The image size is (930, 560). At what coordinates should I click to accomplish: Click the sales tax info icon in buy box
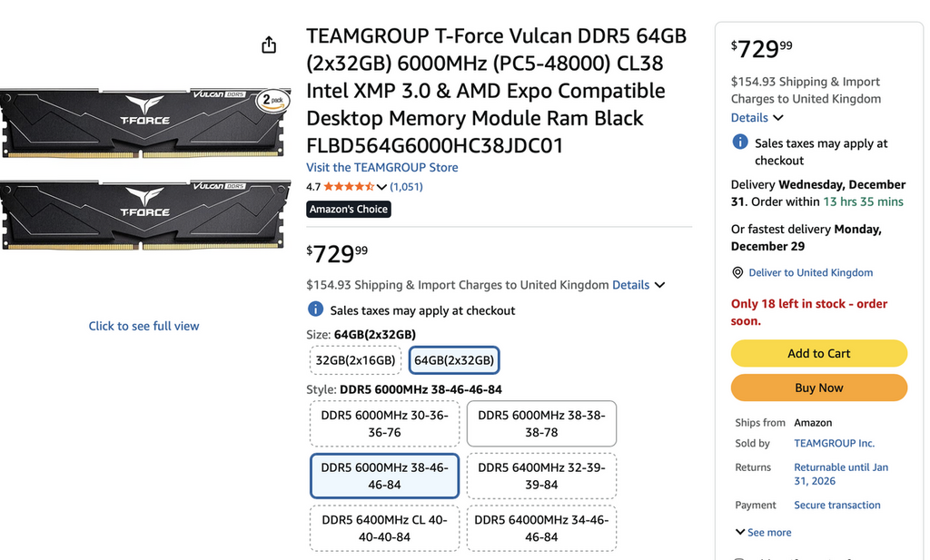tap(740, 142)
